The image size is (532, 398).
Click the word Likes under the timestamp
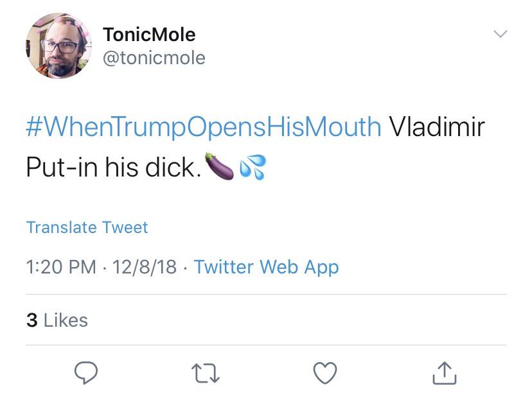tap(66, 320)
